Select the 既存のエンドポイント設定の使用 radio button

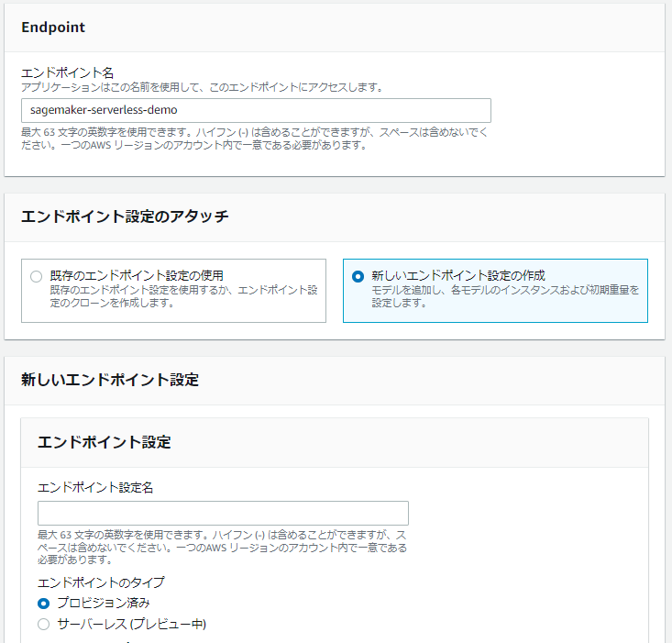click(36, 276)
